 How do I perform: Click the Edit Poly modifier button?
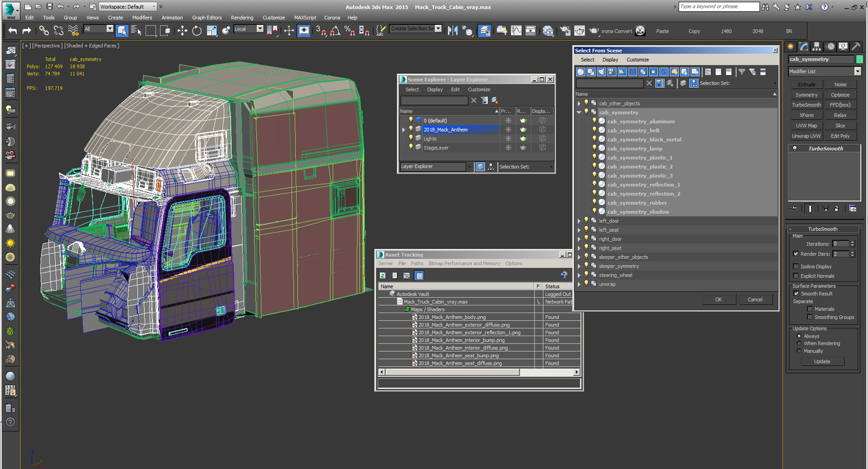tap(840, 136)
